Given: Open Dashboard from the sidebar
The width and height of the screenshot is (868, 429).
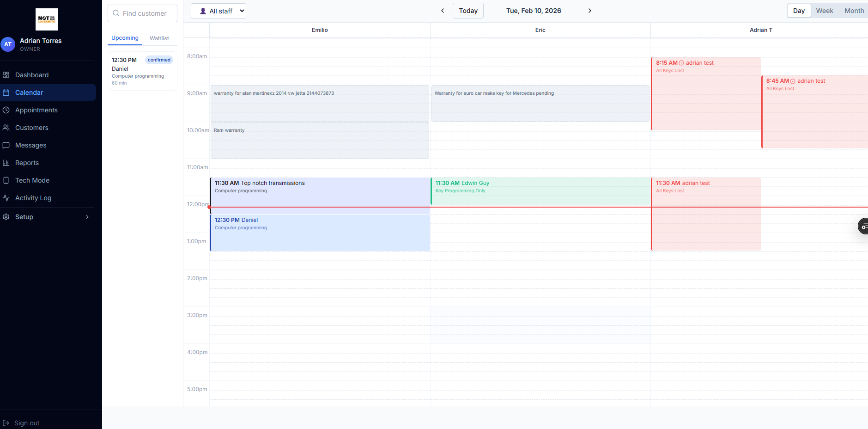Looking at the screenshot, I should (x=32, y=74).
